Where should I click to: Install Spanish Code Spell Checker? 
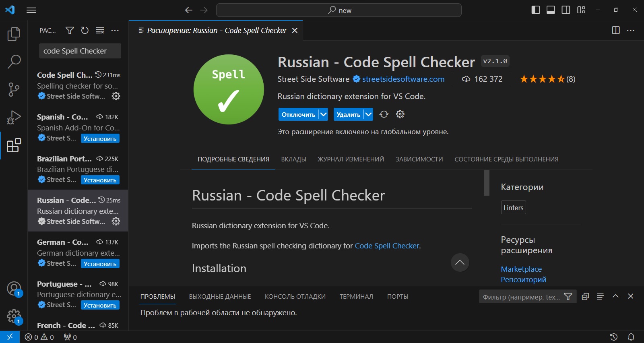(100, 138)
